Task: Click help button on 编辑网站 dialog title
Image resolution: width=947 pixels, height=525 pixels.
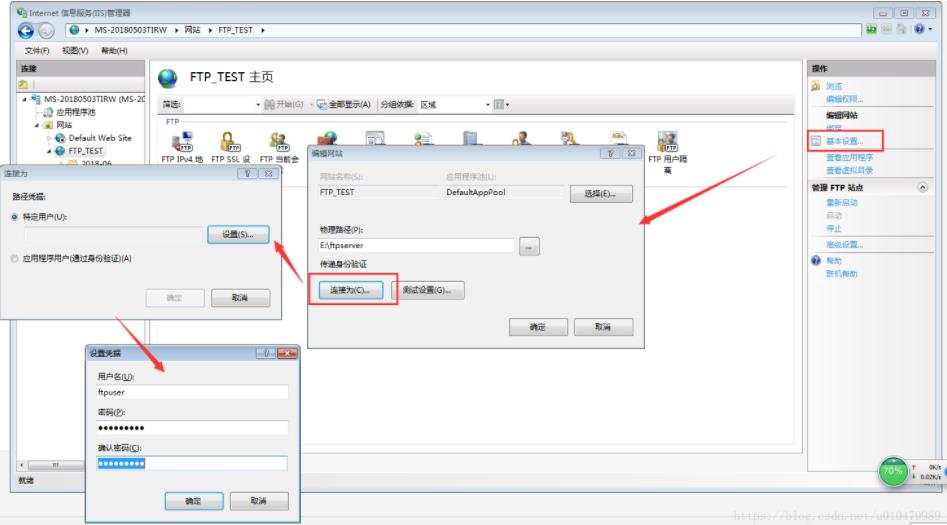Action: pos(610,153)
